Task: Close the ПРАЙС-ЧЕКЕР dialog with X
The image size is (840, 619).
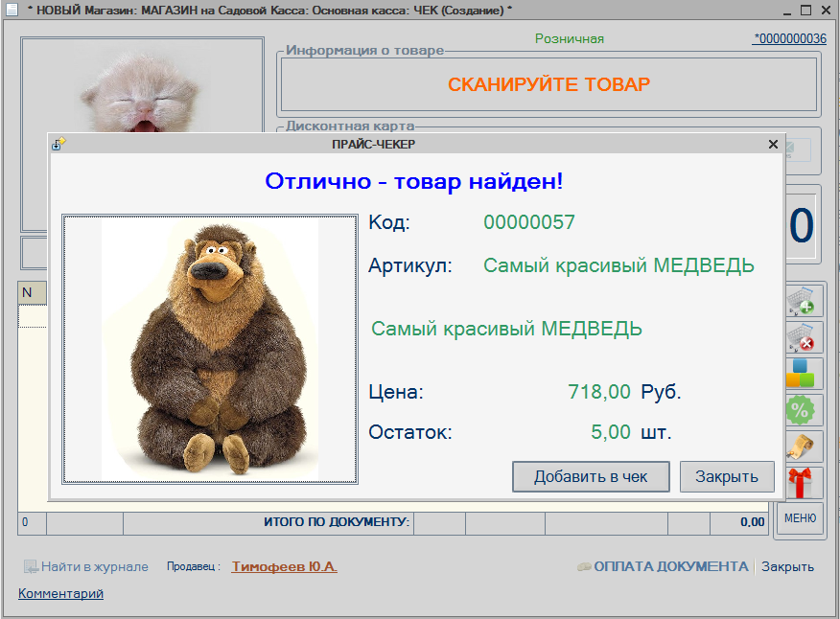Action: tap(773, 144)
